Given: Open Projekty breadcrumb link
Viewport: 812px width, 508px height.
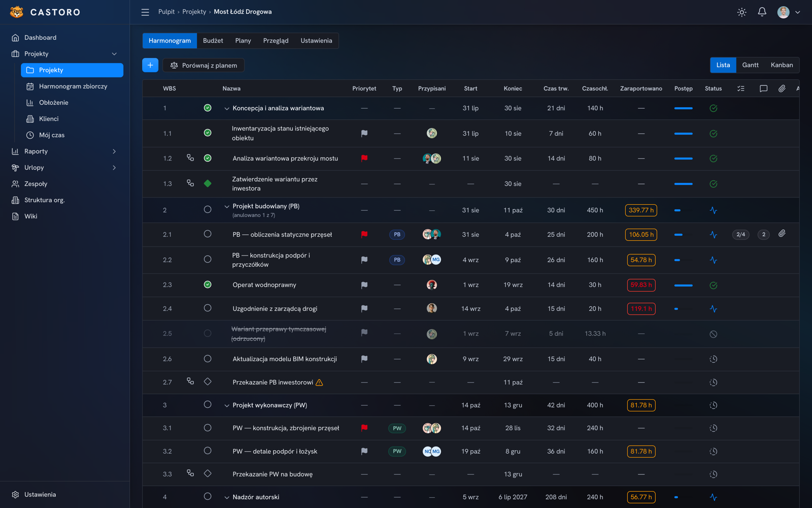Looking at the screenshot, I should [x=194, y=12].
